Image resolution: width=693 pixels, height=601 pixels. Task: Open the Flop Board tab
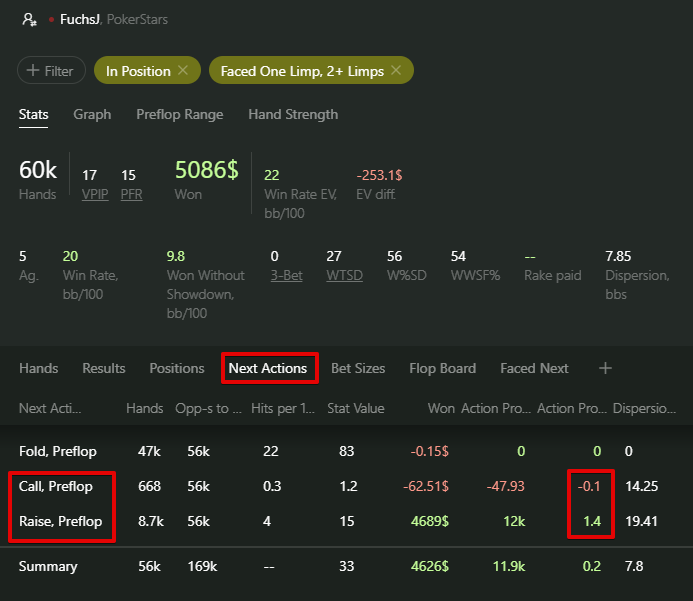(442, 368)
